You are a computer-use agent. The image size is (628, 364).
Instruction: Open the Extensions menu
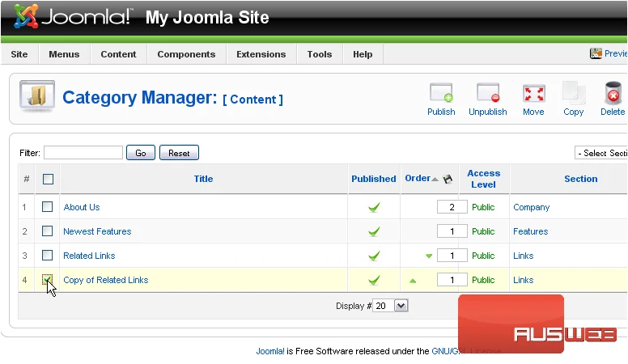click(x=261, y=54)
